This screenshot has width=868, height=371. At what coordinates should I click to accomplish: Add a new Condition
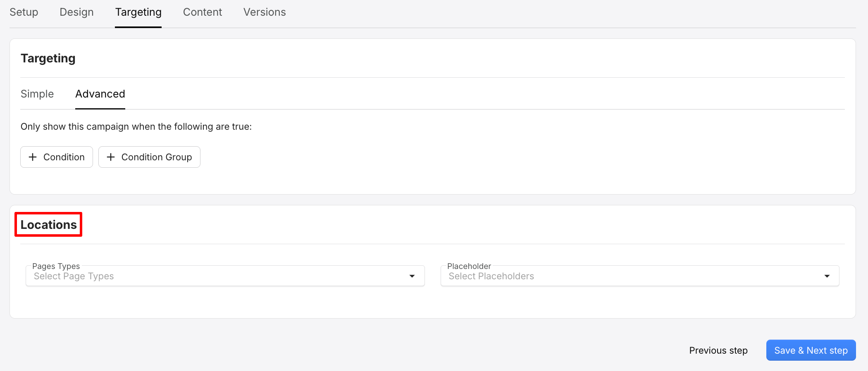(x=56, y=157)
